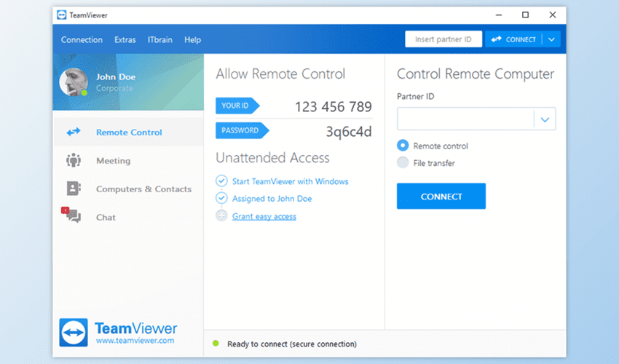This screenshot has height=364, width=619.
Task: Click the green online status dot on avatar
Action: (84, 92)
